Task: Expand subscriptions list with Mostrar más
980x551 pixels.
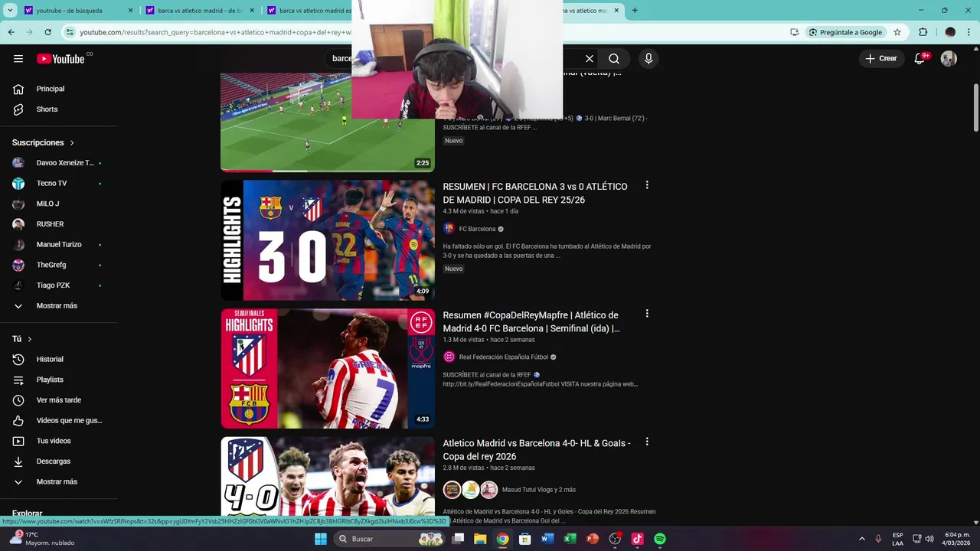Action: click(x=58, y=305)
